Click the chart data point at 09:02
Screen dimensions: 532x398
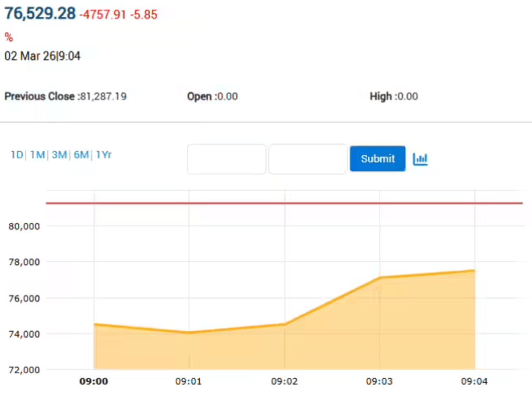(x=285, y=324)
